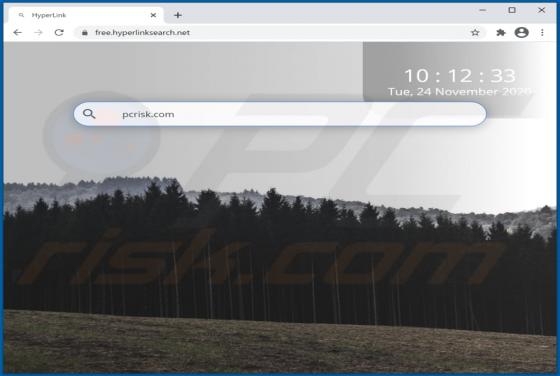Click the forward navigation arrow
The height and width of the screenshot is (376, 560).
(38, 32)
